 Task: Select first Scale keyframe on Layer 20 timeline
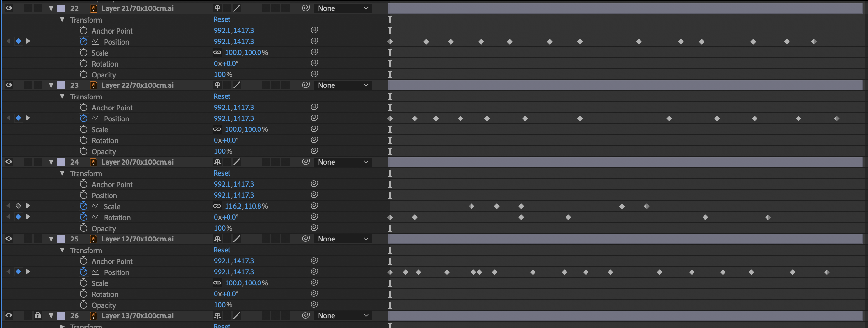(471, 206)
